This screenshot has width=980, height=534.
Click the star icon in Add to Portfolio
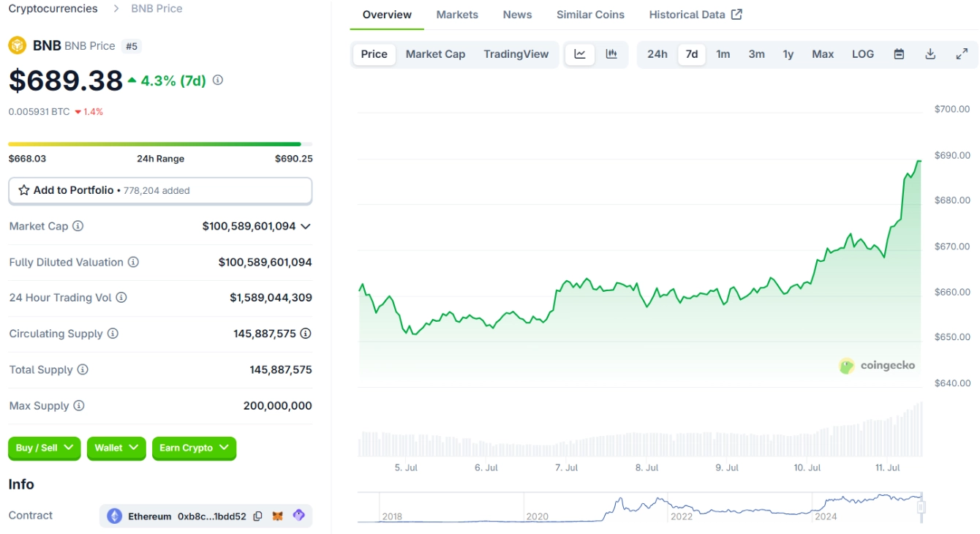[x=24, y=190]
